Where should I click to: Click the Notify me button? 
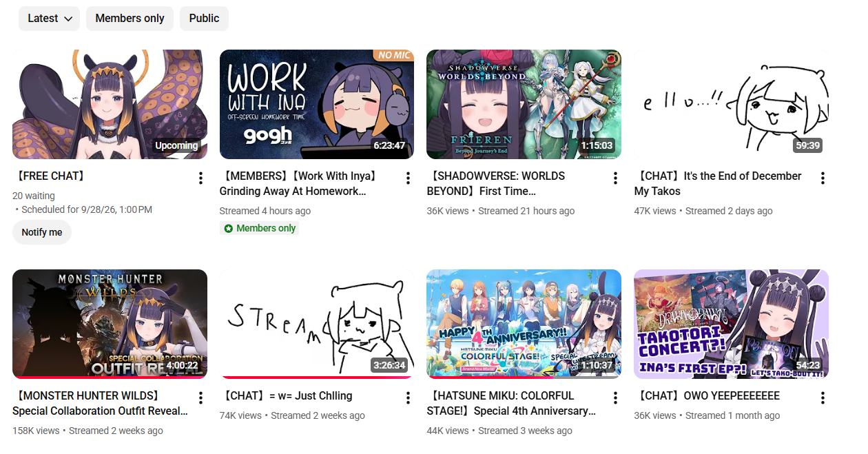pyautogui.click(x=42, y=232)
